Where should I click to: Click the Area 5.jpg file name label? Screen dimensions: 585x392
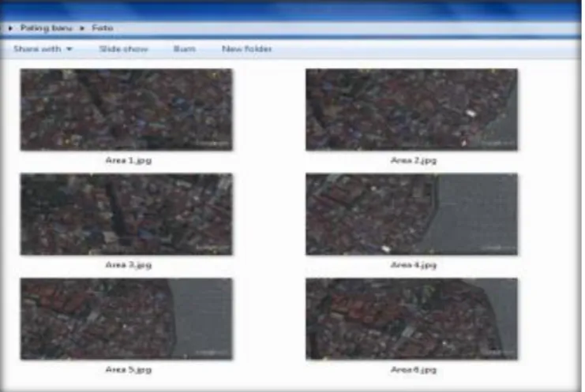coord(129,370)
